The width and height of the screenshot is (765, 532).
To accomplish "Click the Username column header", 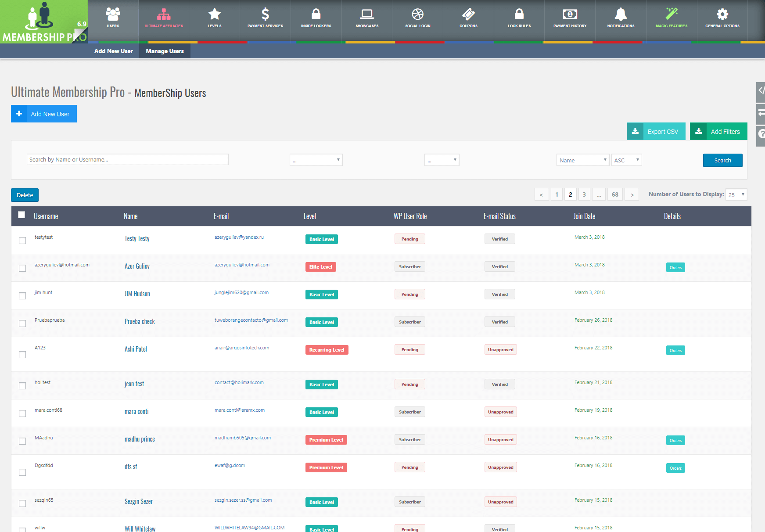I will click(46, 216).
